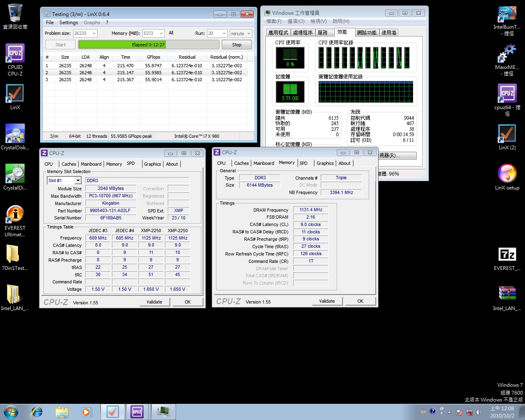Open Windows Explorer from taskbar

click(62, 411)
